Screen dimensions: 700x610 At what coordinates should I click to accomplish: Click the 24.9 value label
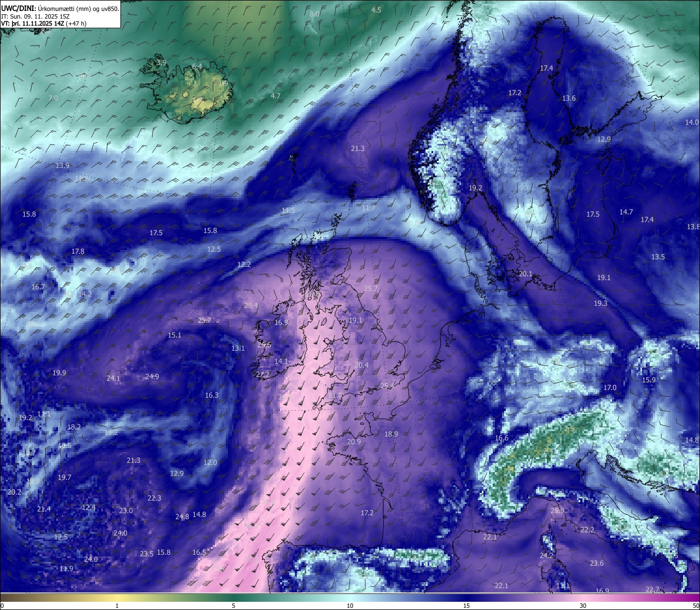[152, 376]
